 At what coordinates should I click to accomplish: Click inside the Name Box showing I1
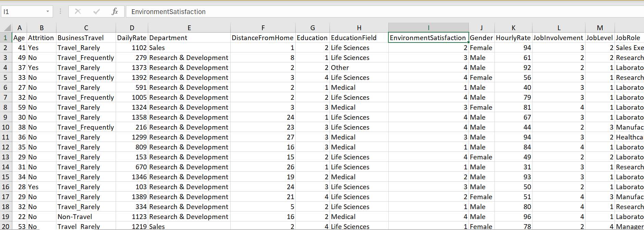(x=22, y=12)
